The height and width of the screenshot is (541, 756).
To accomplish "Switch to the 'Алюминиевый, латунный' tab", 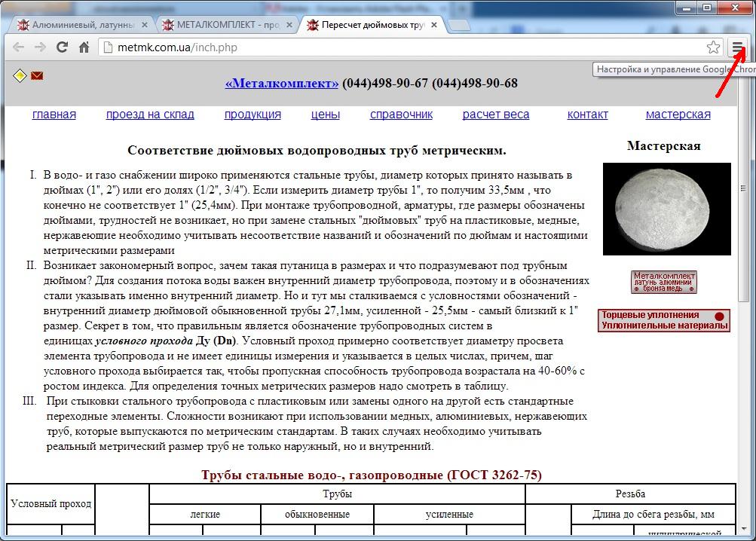I will click(79, 25).
